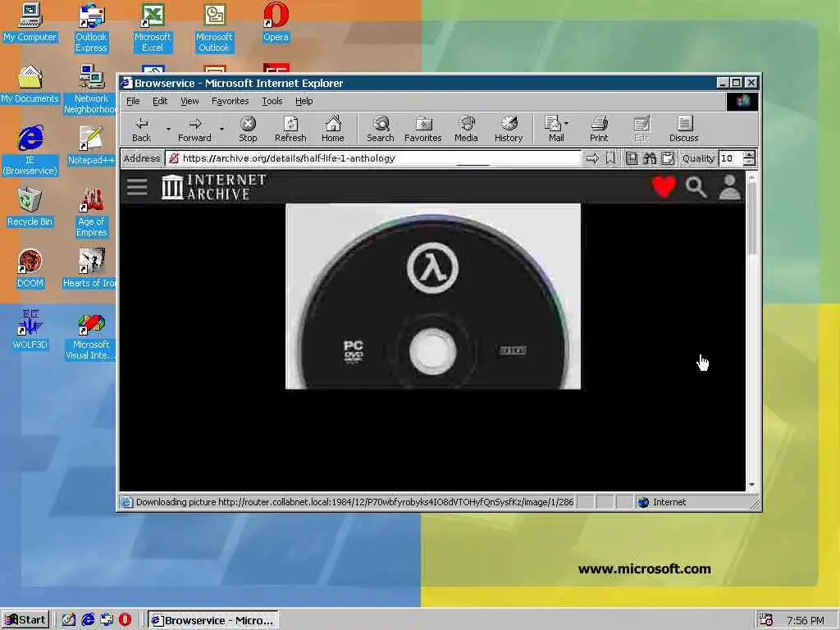The width and height of the screenshot is (840, 630).
Task: Click the page vertical scrollbar thumb
Action: point(751,218)
